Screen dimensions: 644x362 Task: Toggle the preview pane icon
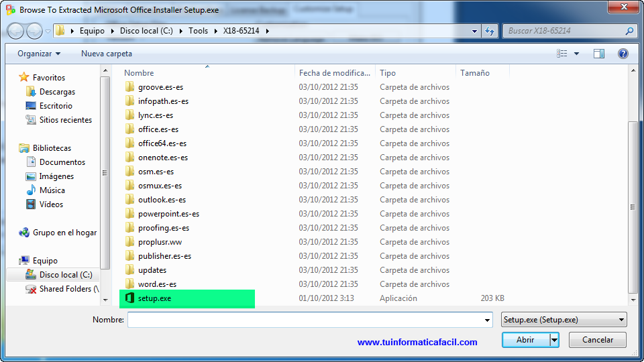[x=599, y=54]
